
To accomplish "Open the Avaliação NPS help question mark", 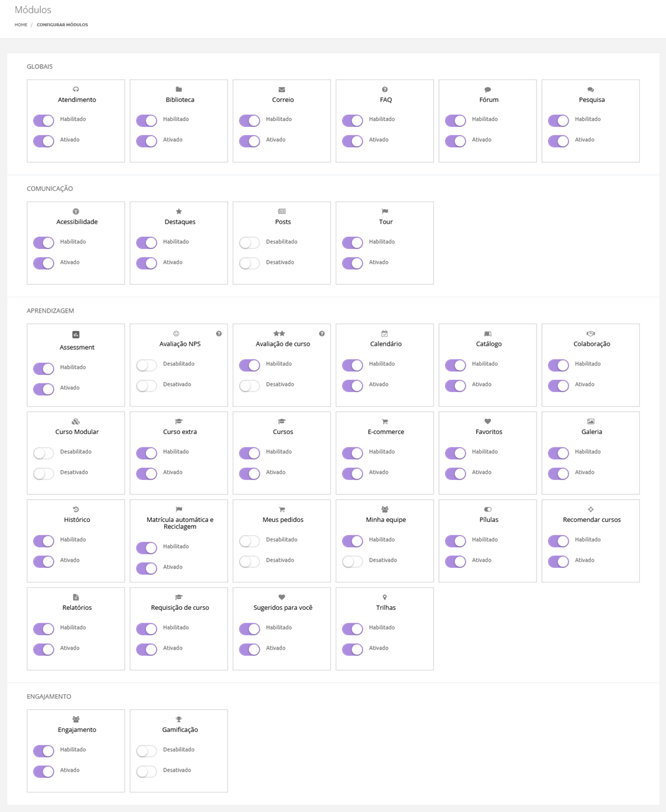I will coord(219,334).
